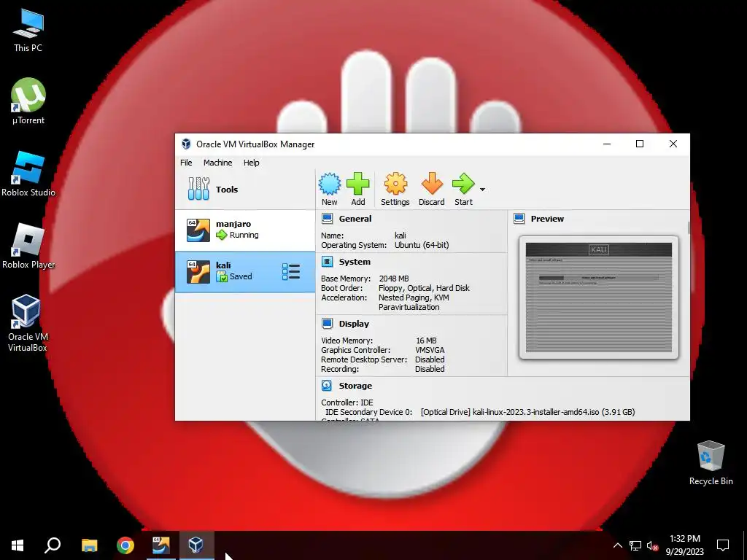Click the Storage section header
Viewport: 747px width, 560px height.
(x=355, y=386)
